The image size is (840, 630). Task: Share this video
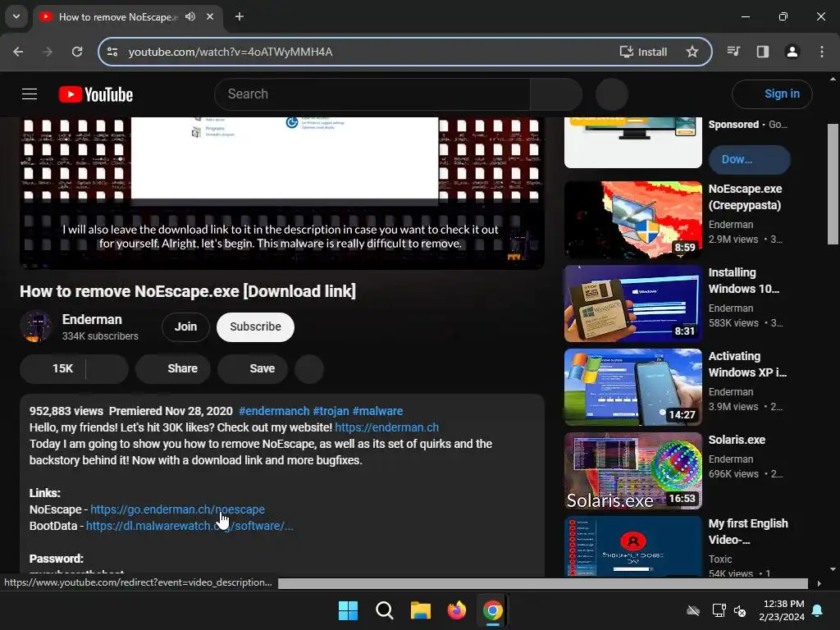tap(173, 368)
